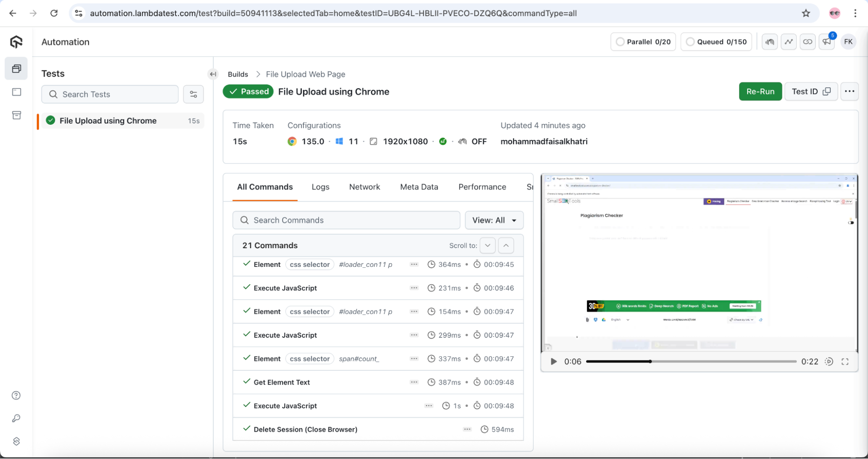Open the archived builds icon in sidebar

(16, 115)
